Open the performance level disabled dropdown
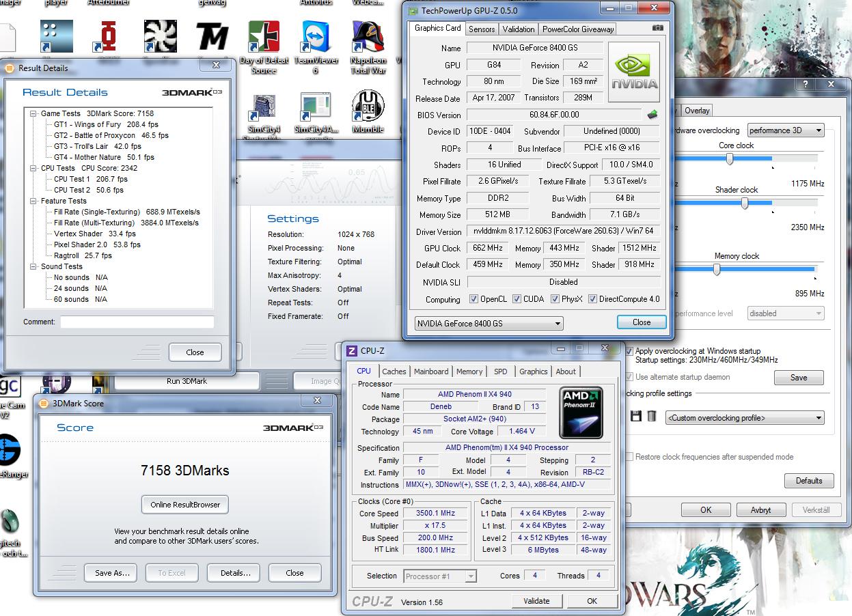852x616 pixels. click(786, 313)
